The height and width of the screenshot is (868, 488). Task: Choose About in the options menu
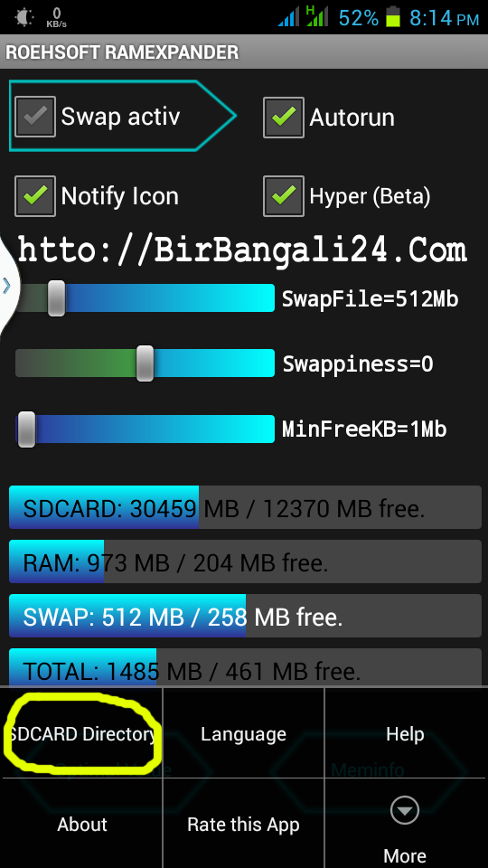82,825
